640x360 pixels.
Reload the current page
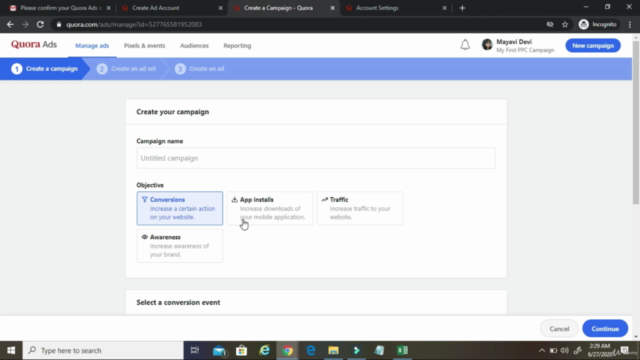(40, 24)
